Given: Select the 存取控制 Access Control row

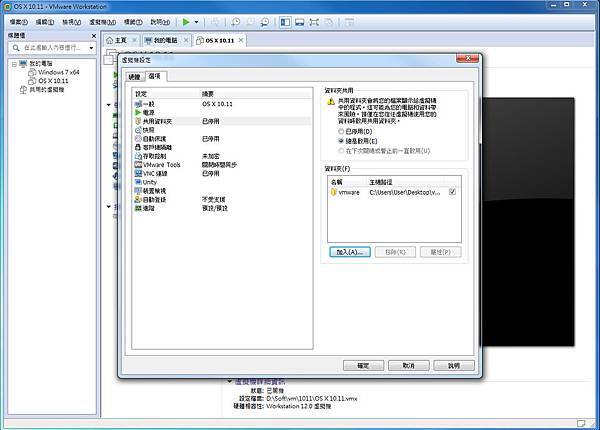Looking at the screenshot, I should tap(222, 156).
